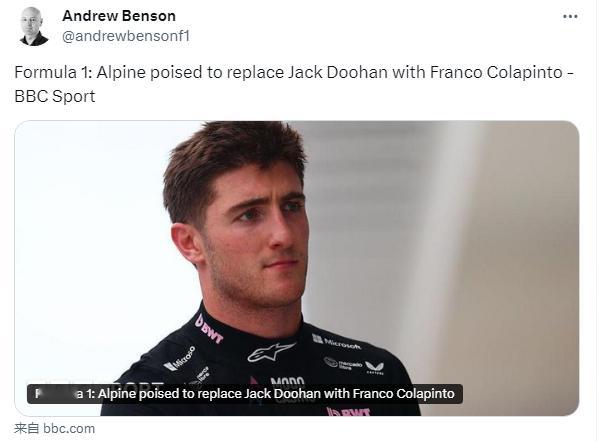Viewport: 597px width, 442px height.
Task: Click the Alpinestars logo on the race suit
Action: coord(271,352)
